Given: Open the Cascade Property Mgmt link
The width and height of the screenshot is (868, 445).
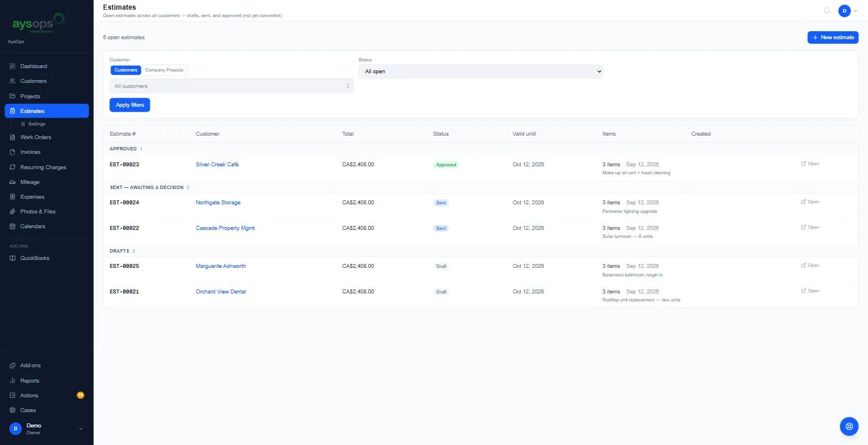Looking at the screenshot, I should (225, 228).
